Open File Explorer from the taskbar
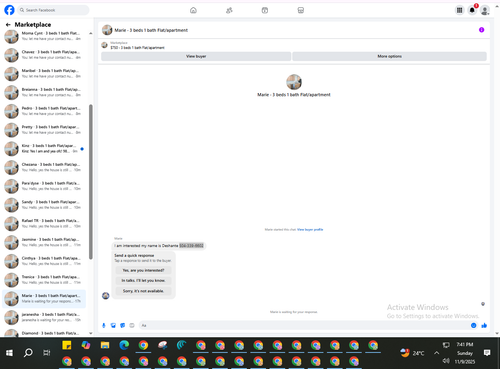Viewport: 500px width, 369px height. pyautogui.click(x=105, y=345)
